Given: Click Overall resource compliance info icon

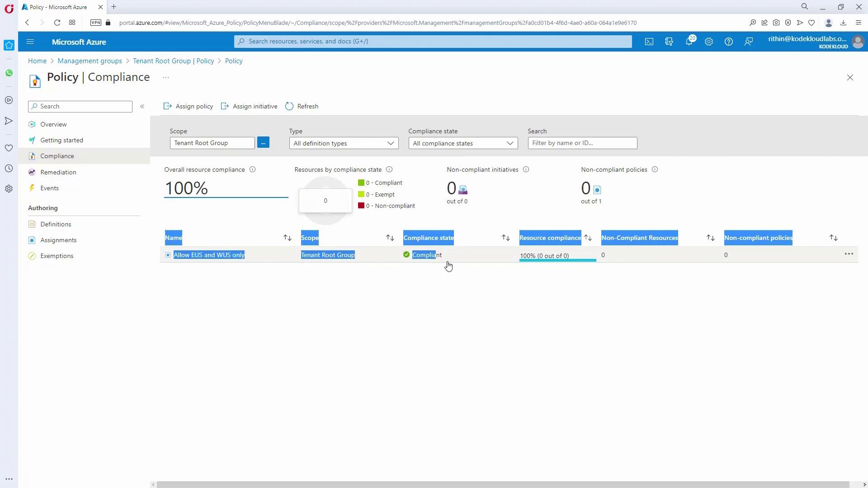Looking at the screenshot, I should pos(253,169).
